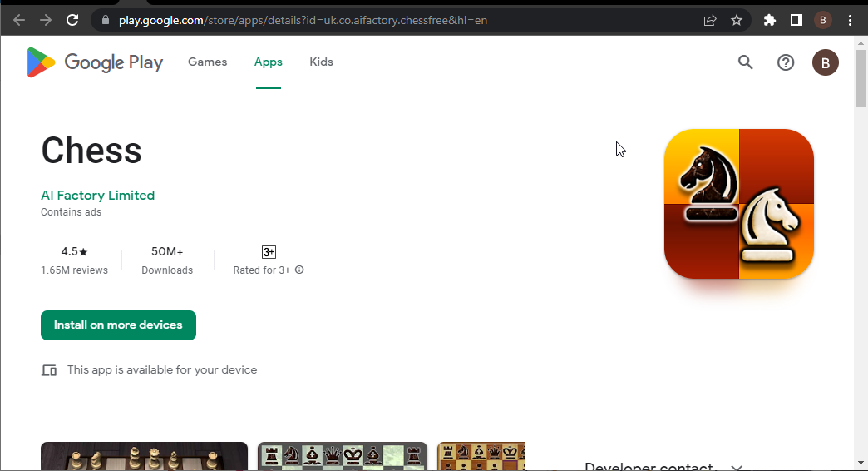The height and width of the screenshot is (471, 868).
Task: Click Install on more devices button
Action: [x=118, y=325]
